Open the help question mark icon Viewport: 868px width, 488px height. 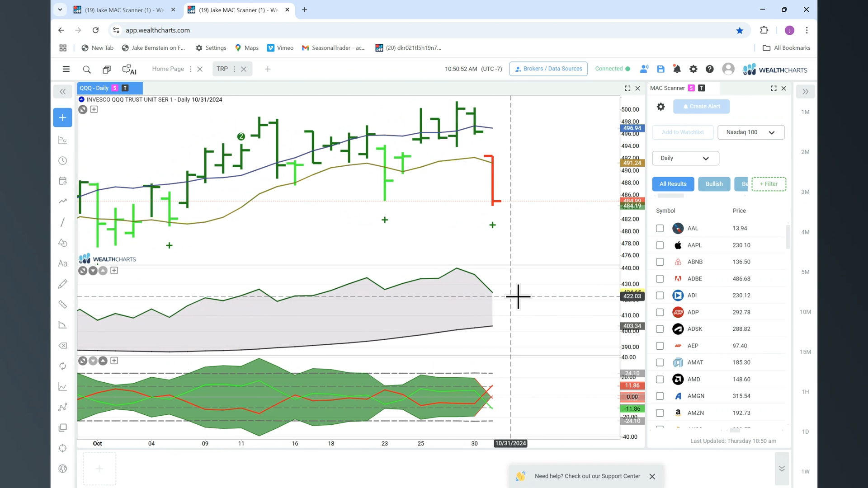tap(710, 69)
